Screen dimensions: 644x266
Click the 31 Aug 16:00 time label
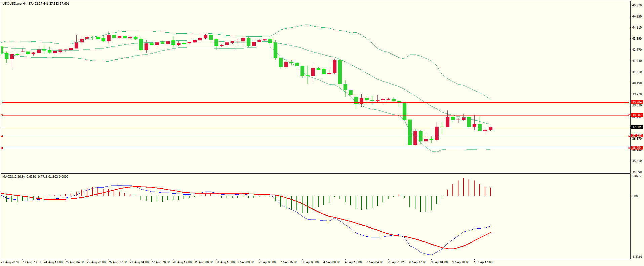(225, 262)
